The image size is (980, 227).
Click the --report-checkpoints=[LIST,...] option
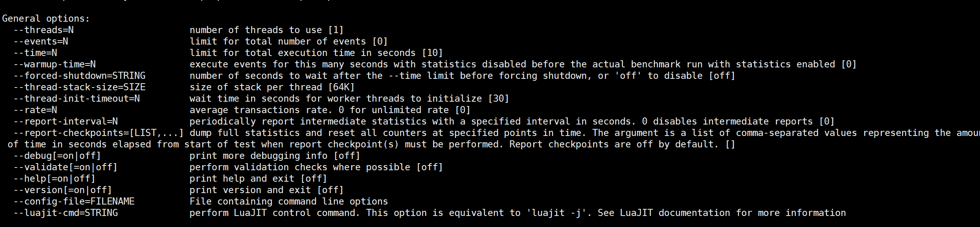[x=99, y=133]
